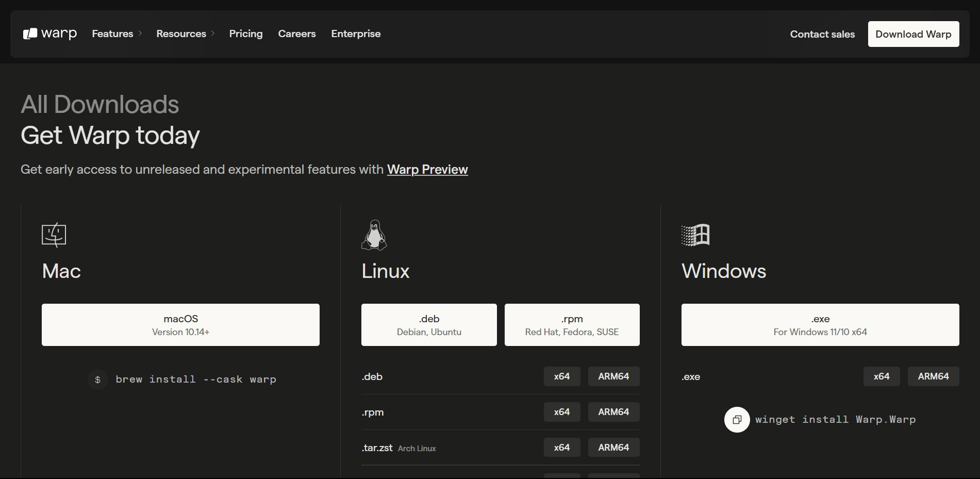
Task: Download the .exe for Windows 11/10 x64
Action: point(820,325)
